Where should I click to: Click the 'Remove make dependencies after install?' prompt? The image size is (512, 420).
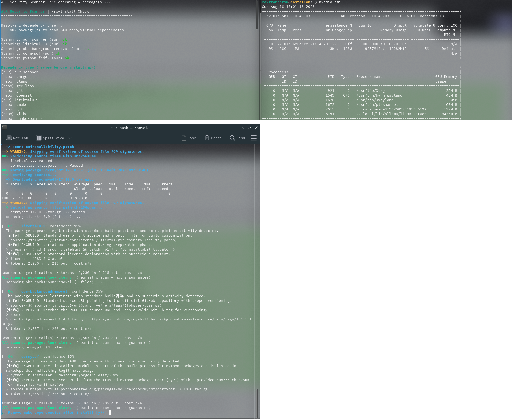pyautogui.click(x=54, y=412)
